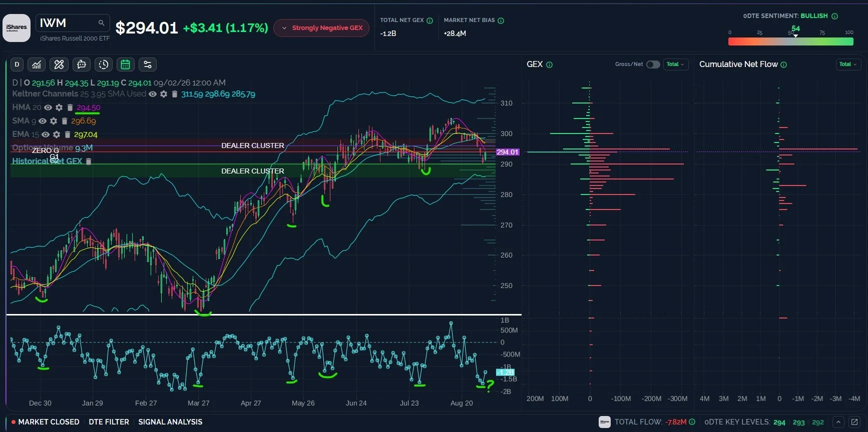Show info for Total Flow value
The height and width of the screenshot is (432, 868).
[692, 422]
